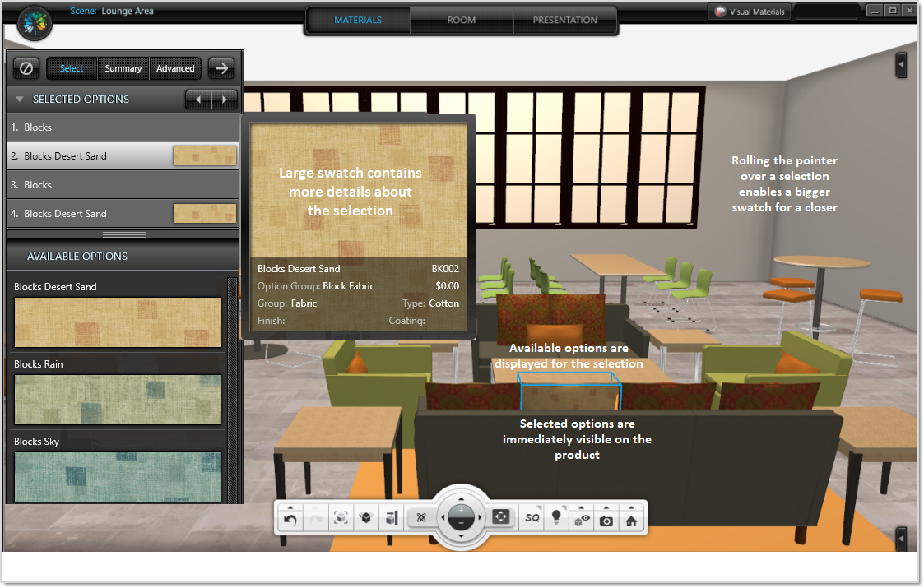Image resolution: width=924 pixels, height=588 pixels.
Task: Select the pan mode icon left of navigation wheel
Action: pos(421,517)
